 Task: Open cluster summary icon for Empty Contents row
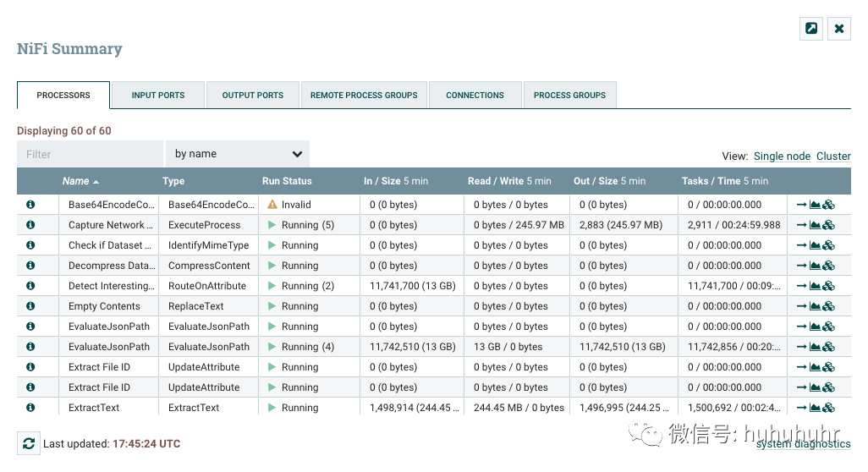[x=829, y=306]
